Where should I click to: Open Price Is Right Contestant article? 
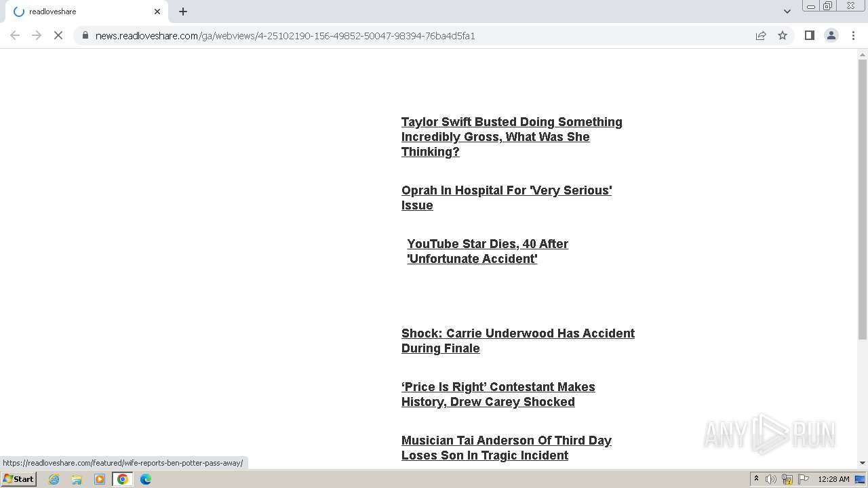498,394
